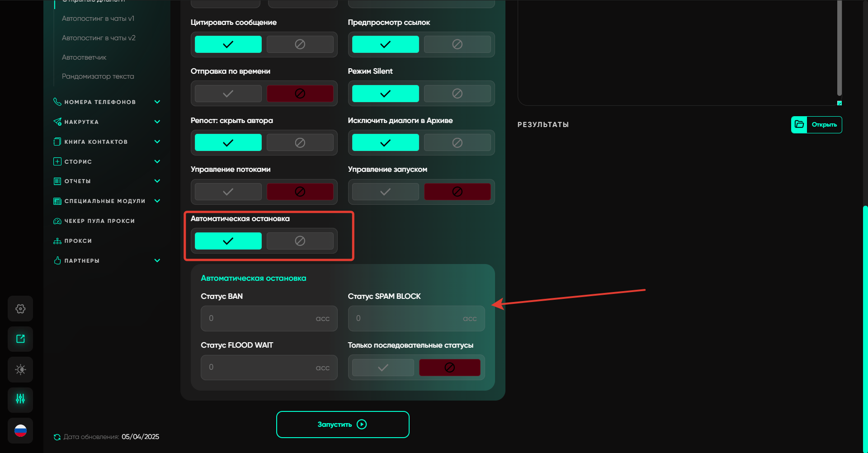Open Автоответчик menu item
The image size is (868, 453).
(84, 57)
